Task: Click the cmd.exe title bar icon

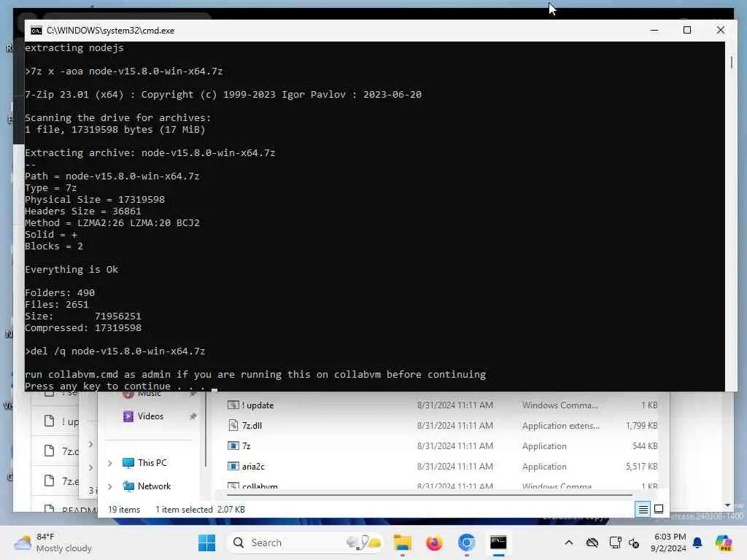Action: point(36,31)
